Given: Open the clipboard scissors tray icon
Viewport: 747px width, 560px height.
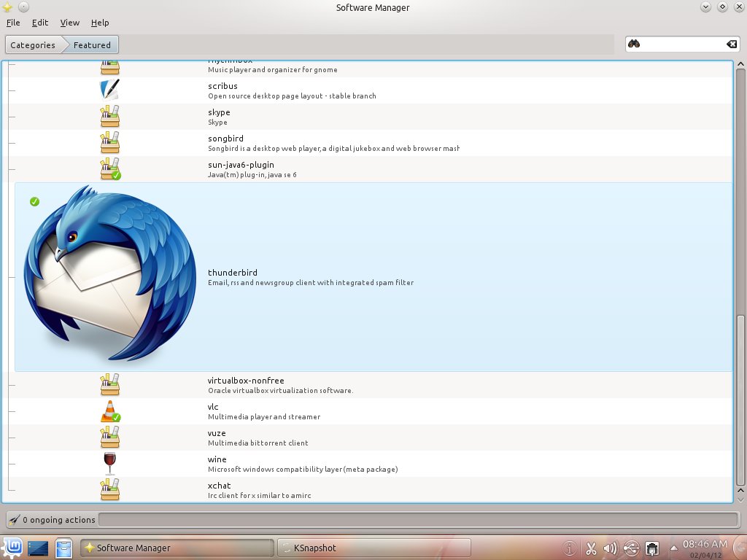Looking at the screenshot, I should coord(591,548).
